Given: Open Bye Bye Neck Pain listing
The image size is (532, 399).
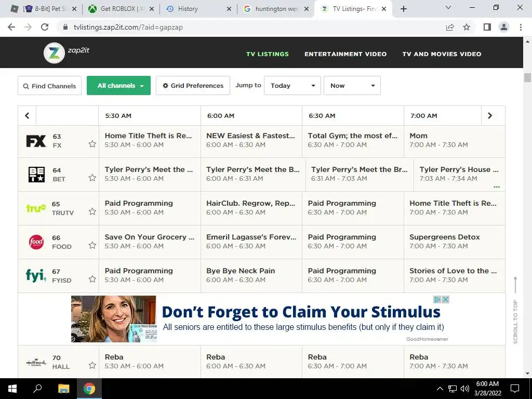Looking at the screenshot, I should (x=251, y=275).
